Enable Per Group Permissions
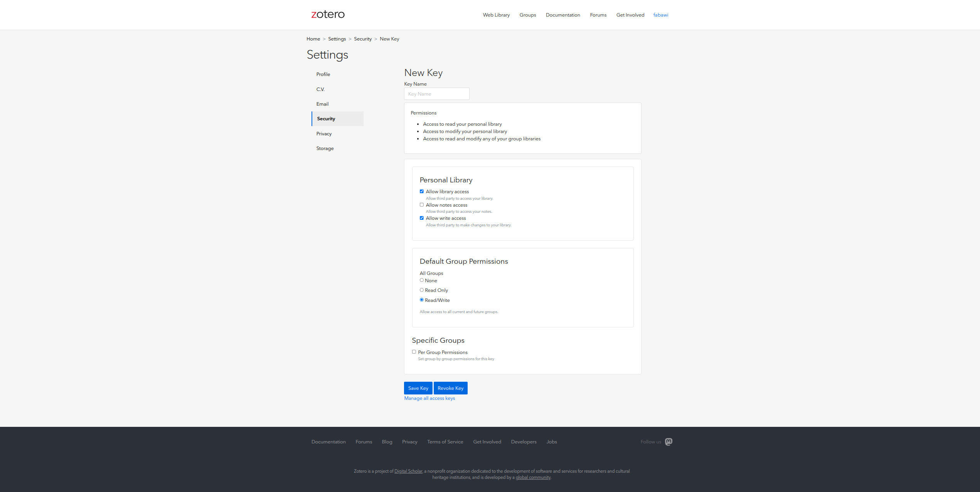Image resolution: width=980 pixels, height=492 pixels. pyautogui.click(x=414, y=352)
